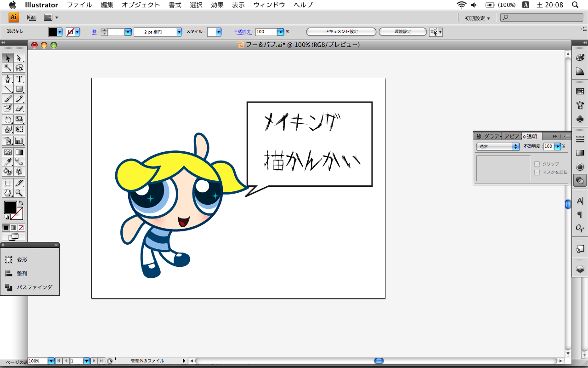The height and width of the screenshot is (368, 588).
Task: Click the ドキュメント設定 button
Action: coord(341,32)
